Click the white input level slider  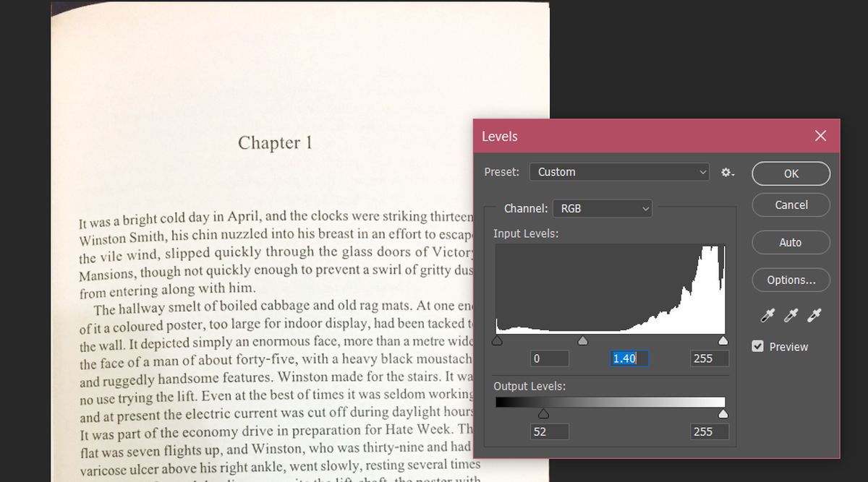[x=723, y=340]
